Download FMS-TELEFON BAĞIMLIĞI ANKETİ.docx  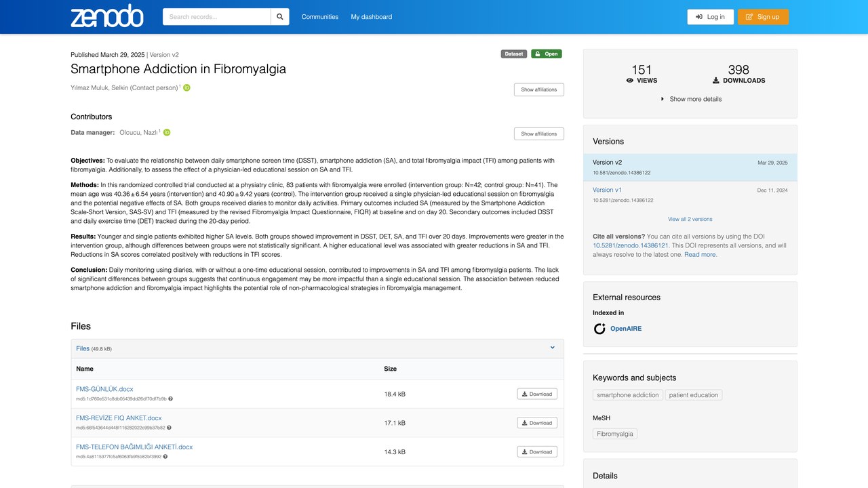537,452
